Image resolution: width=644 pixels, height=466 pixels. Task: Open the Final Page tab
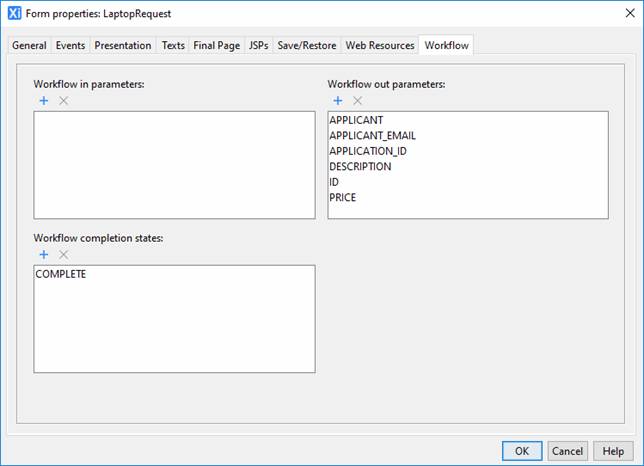pyautogui.click(x=217, y=45)
